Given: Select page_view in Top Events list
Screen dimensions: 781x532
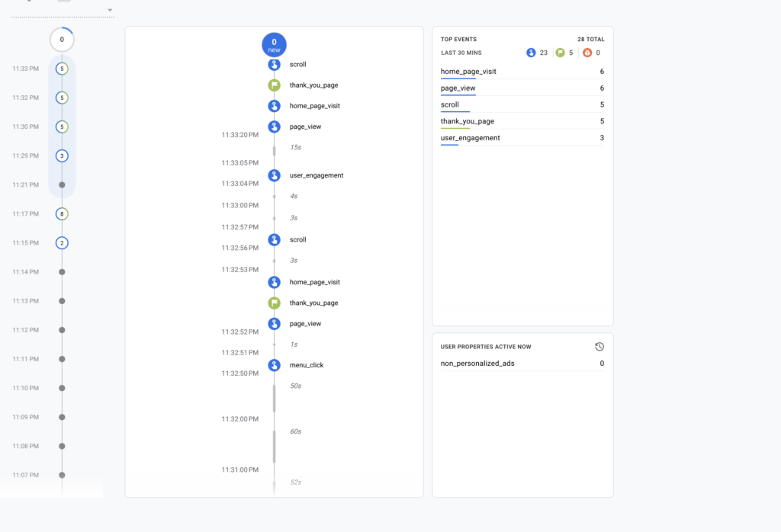Looking at the screenshot, I should 458,88.
